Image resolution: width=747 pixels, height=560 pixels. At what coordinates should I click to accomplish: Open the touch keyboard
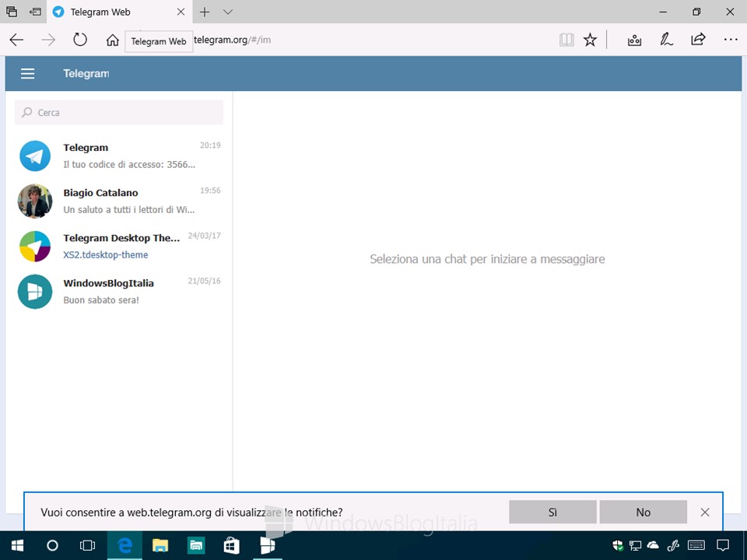pyautogui.click(x=696, y=545)
